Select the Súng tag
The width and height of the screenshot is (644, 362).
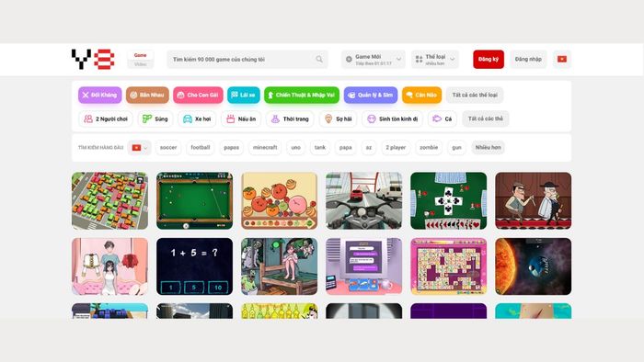point(155,119)
